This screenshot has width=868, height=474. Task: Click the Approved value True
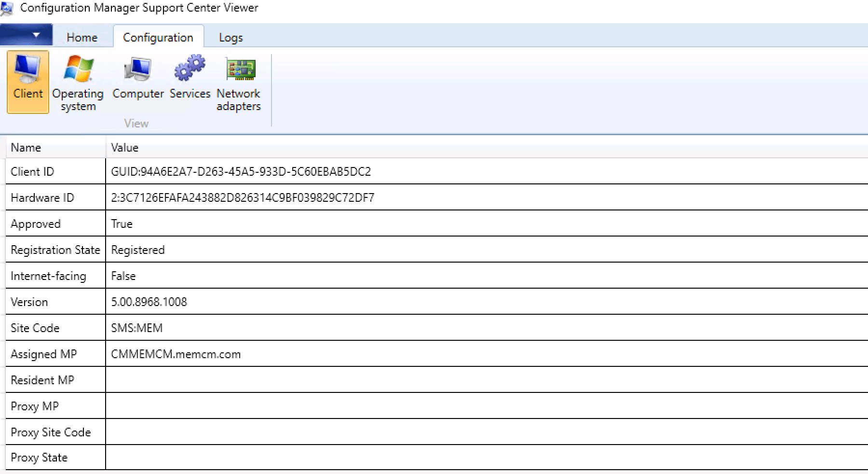(x=122, y=224)
